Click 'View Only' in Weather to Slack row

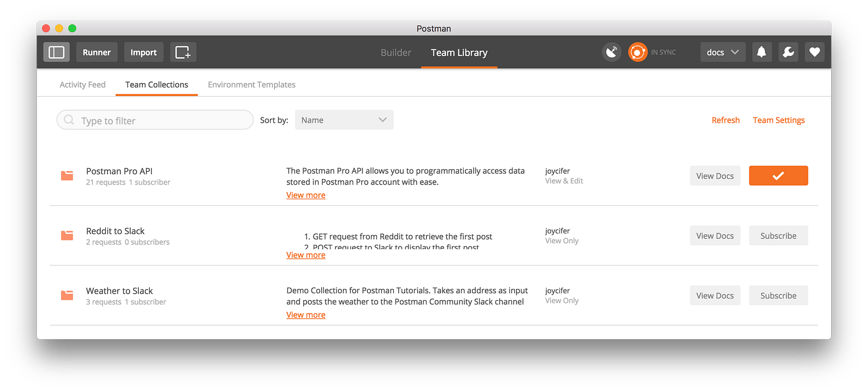(x=562, y=300)
